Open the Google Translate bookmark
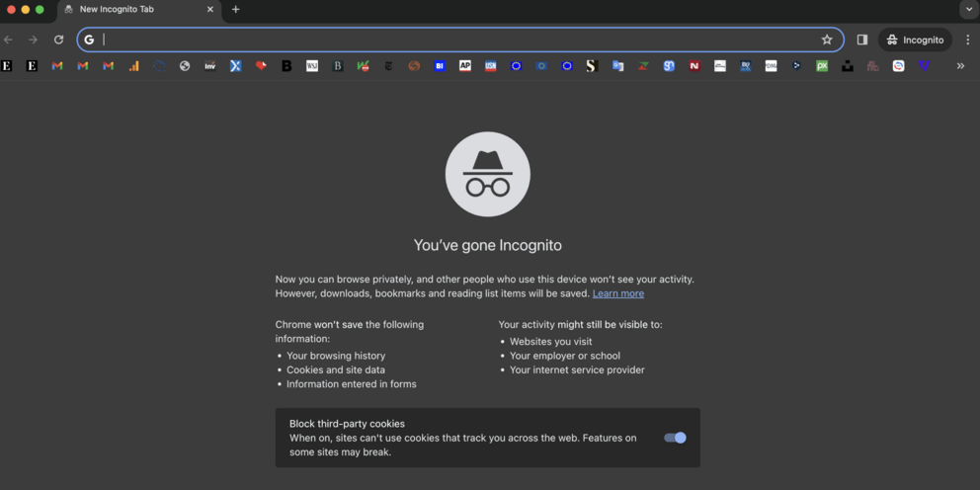Screen dimensions: 980x490 pos(617,65)
